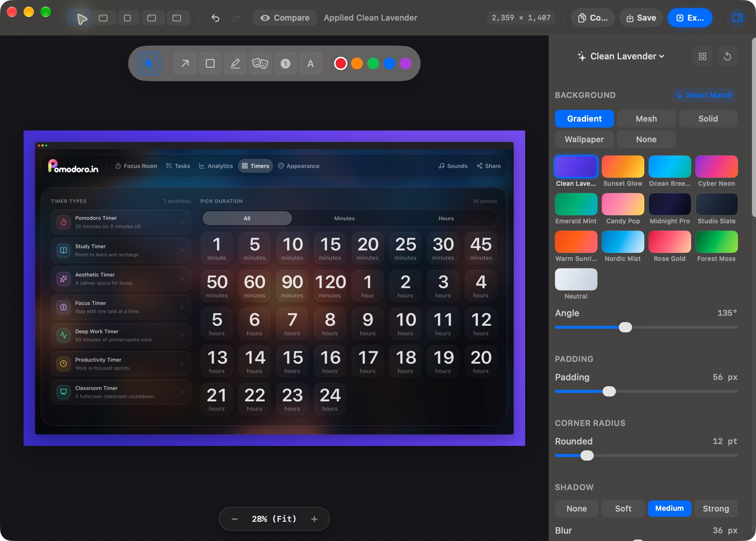Set background type to None
Screen dimensions: 756x541
point(646,139)
